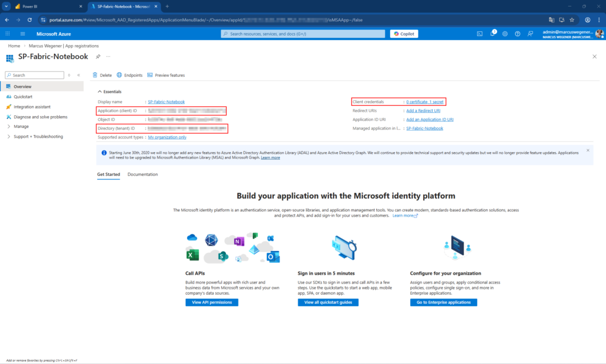The height and width of the screenshot is (364, 606).
Task: Send feedback via the feedback icon
Action: pyautogui.click(x=530, y=34)
